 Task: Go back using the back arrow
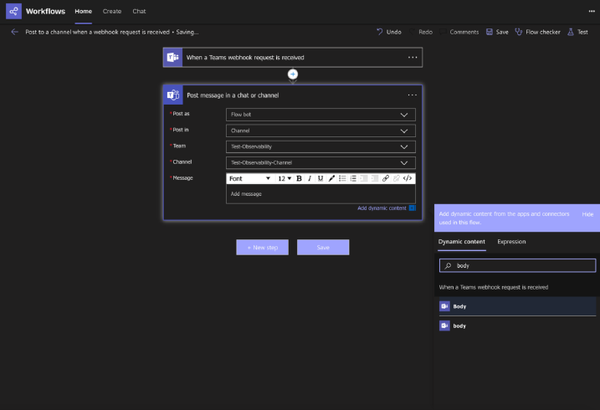point(15,32)
